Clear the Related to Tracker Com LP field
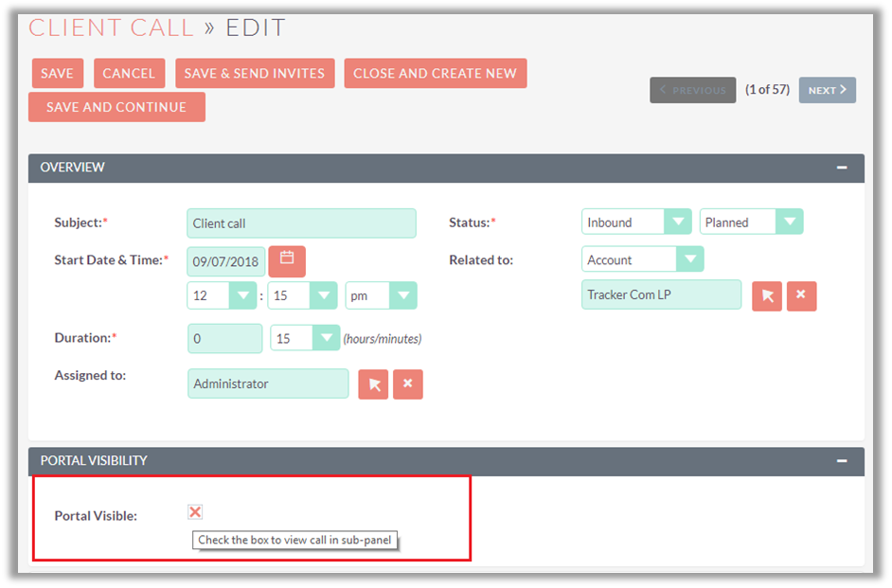This screenshot has width=892, height=588. tap(801, 295)
